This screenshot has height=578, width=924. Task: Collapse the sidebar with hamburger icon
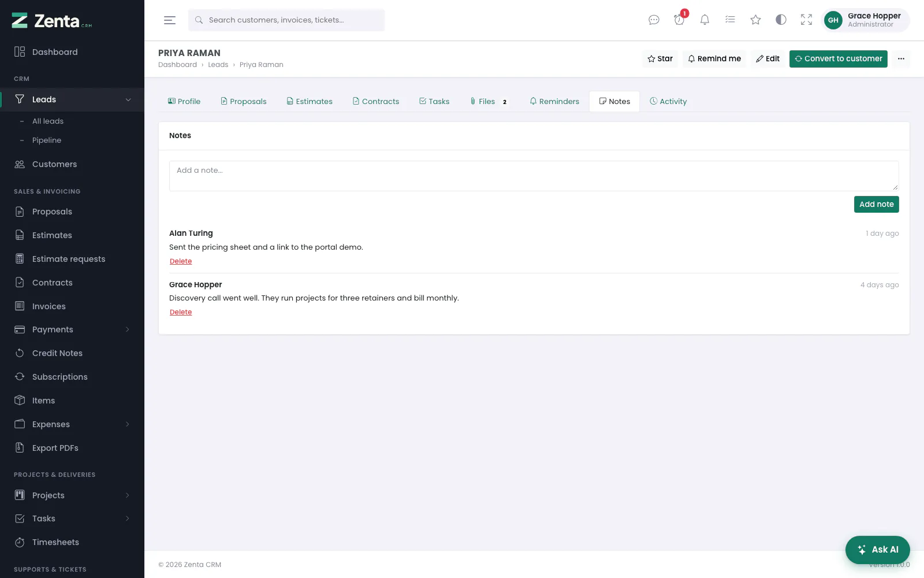pos(170,20)
